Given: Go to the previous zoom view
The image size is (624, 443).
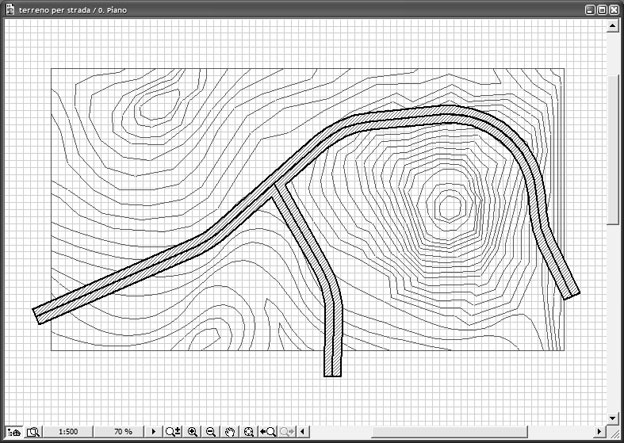Looking at the screenshot, I should coord(268,432).
